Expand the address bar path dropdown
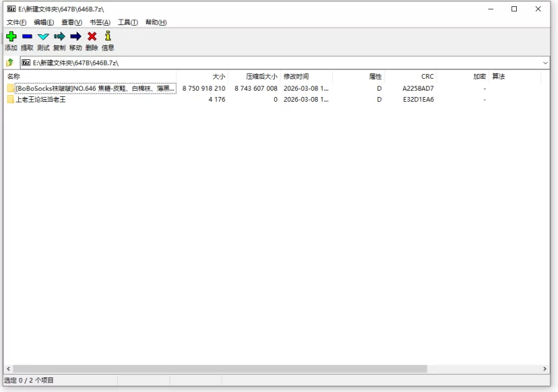This screenshot has width=558, height=392. coord(545,63)
